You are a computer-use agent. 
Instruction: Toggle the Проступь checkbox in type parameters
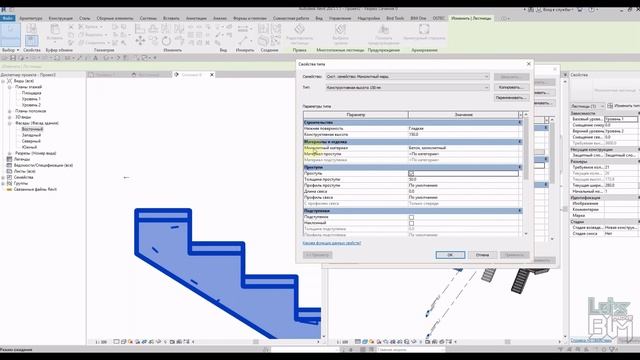pyautogui.click(x=411, y=173)
